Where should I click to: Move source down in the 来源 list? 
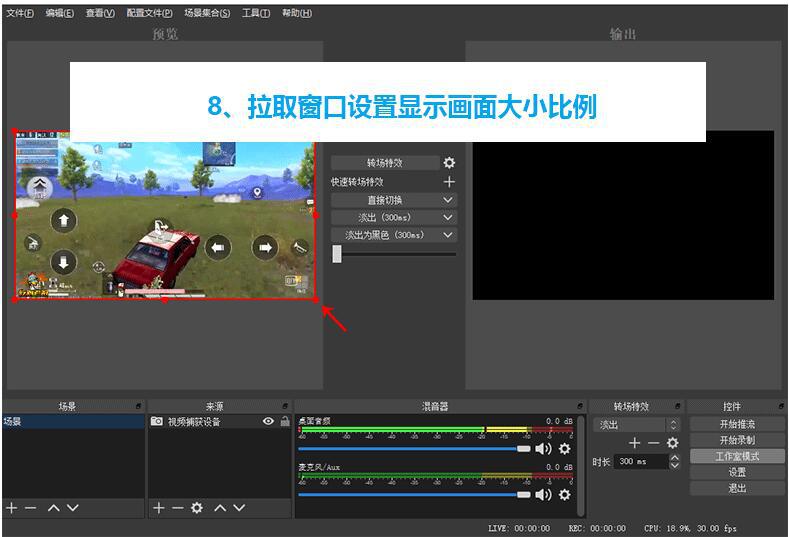[x=240, y=508]
